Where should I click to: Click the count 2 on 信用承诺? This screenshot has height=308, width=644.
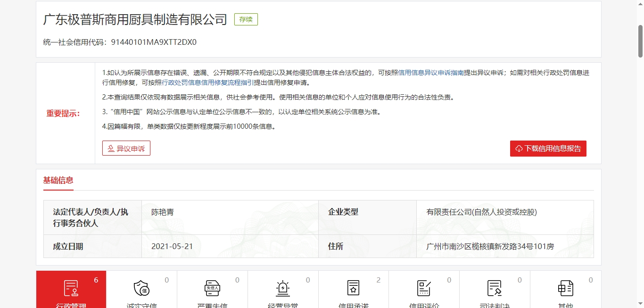point(379,280)
